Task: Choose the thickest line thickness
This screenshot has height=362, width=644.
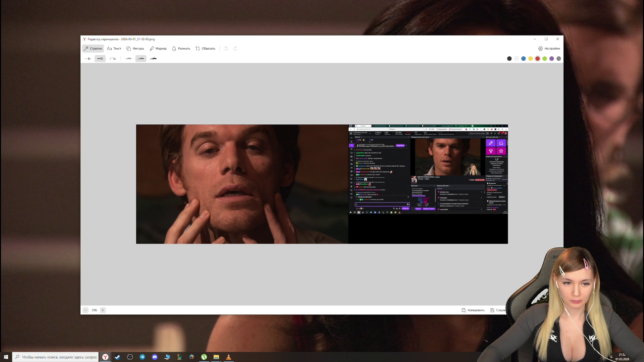Action: [x=153, y=59]
